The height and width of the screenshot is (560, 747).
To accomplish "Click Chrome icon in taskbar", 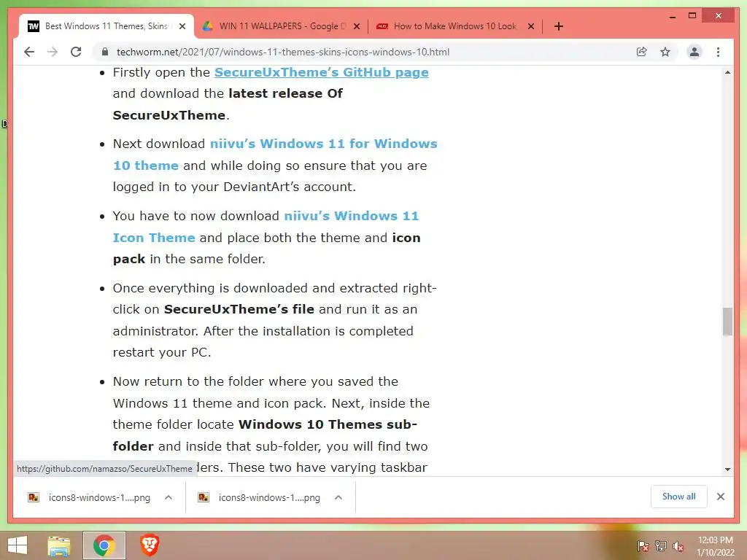I will [x=104, y=545].
